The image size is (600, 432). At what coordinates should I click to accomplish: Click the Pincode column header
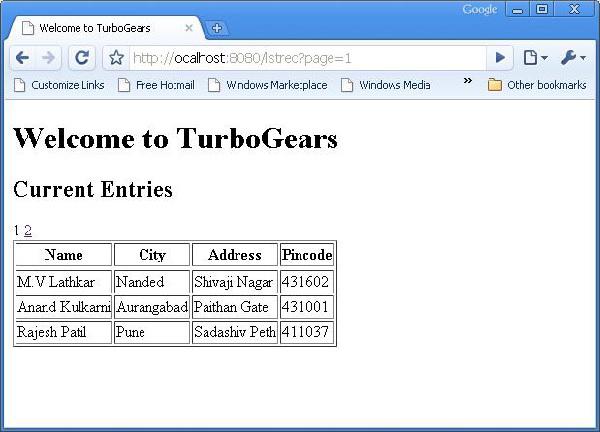[x=307, y=254]
